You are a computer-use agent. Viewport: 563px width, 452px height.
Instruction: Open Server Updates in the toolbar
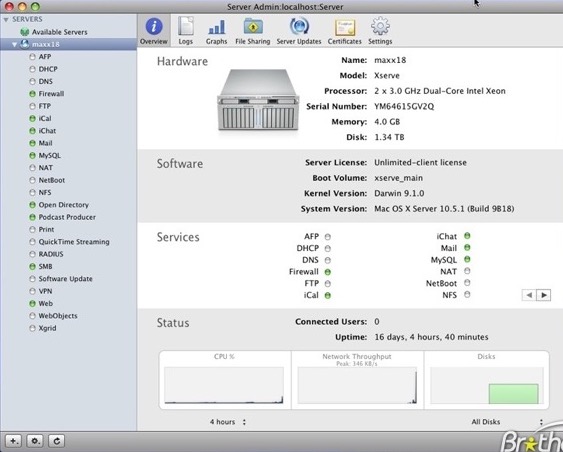[299, 31]
